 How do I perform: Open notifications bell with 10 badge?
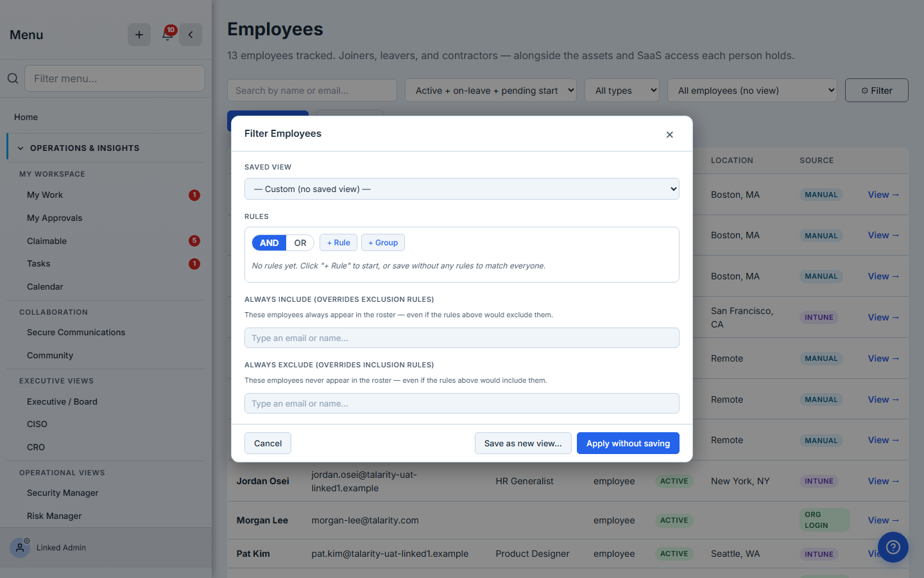(x=167, y=34)
